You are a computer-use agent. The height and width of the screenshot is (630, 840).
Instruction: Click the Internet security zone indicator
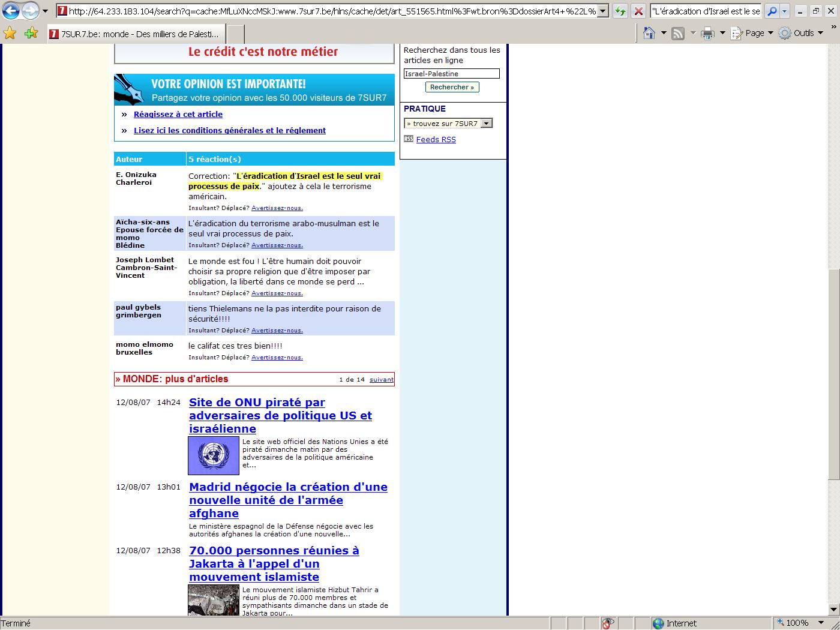tap(711, 623)
